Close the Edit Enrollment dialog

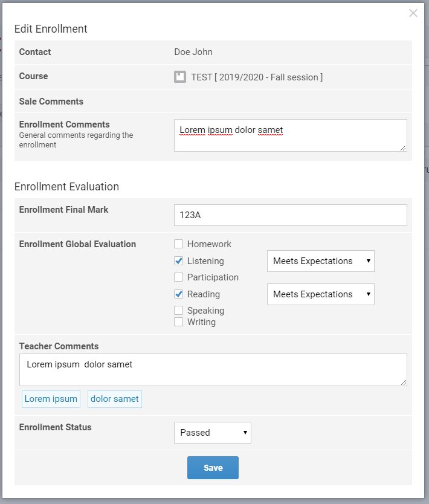coord(413,13)
